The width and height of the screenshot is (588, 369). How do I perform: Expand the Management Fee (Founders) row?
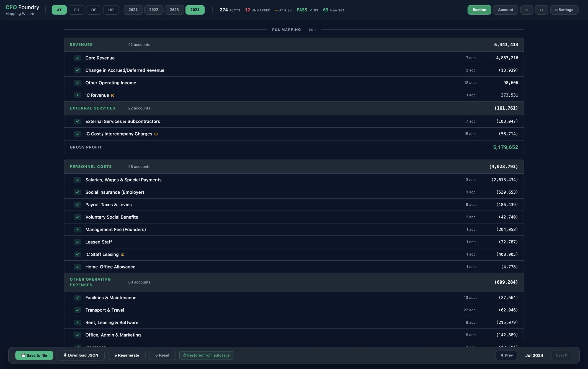(294, 230)
